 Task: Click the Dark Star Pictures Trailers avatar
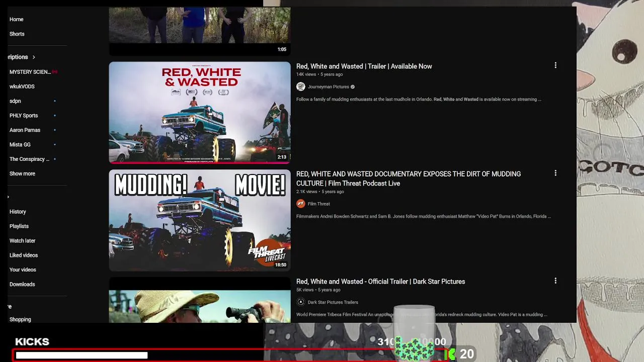pyautogui.click(x=301, y=302)
